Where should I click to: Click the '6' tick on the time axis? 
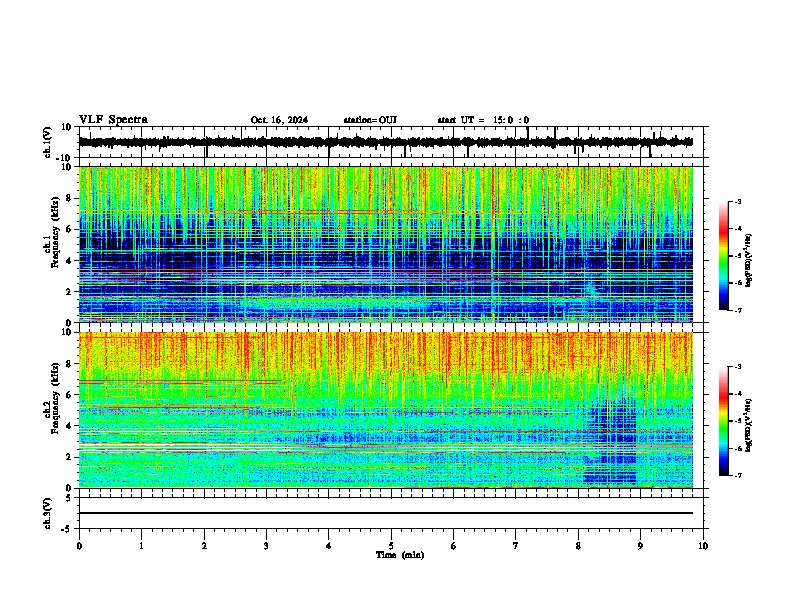453,546
